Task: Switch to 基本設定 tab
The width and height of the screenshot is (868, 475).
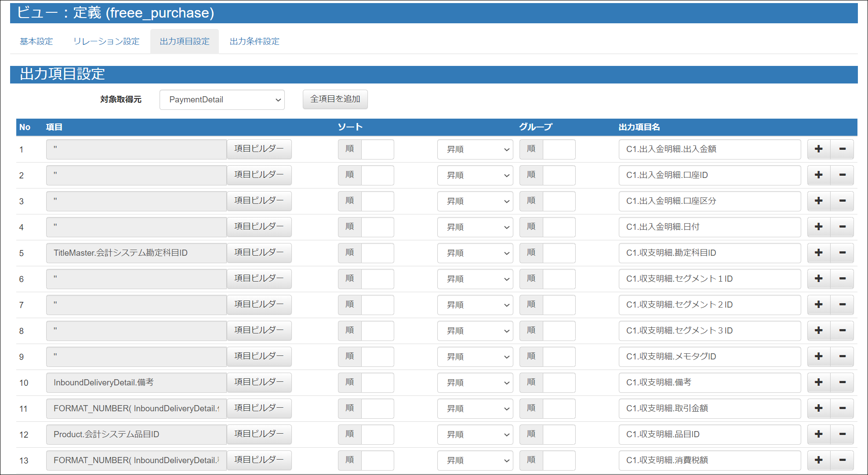Action: coord(36,41)
